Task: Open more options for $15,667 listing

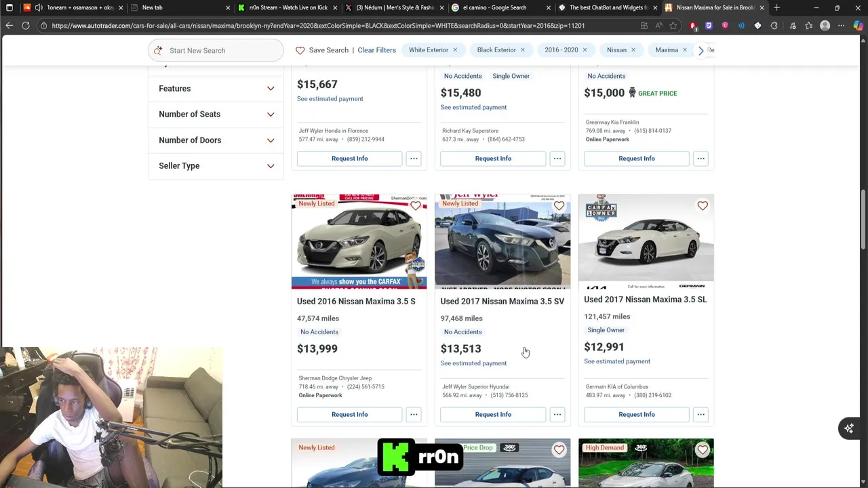Action: (x=414, y=159)
